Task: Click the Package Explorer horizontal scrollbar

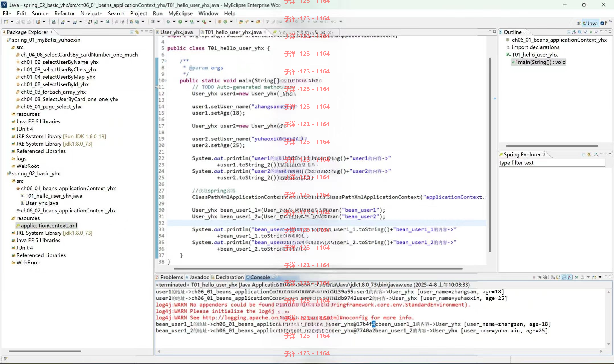Action: pos(45,351)
